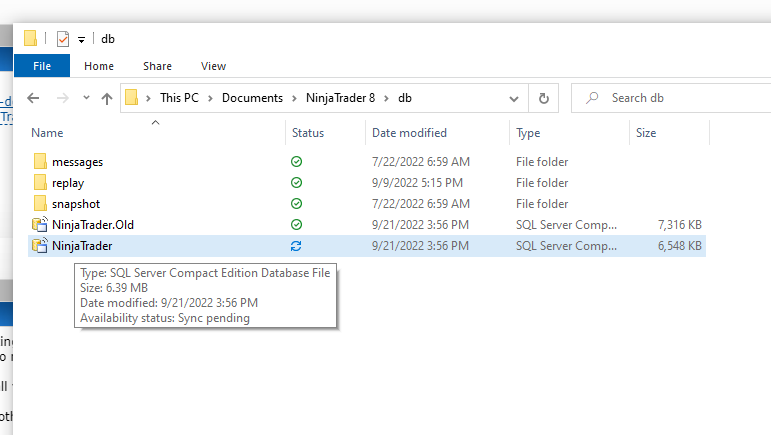The image size is (771, 435).
Task: Expand the chevron after Documents
Action: (x=295, y=98)
